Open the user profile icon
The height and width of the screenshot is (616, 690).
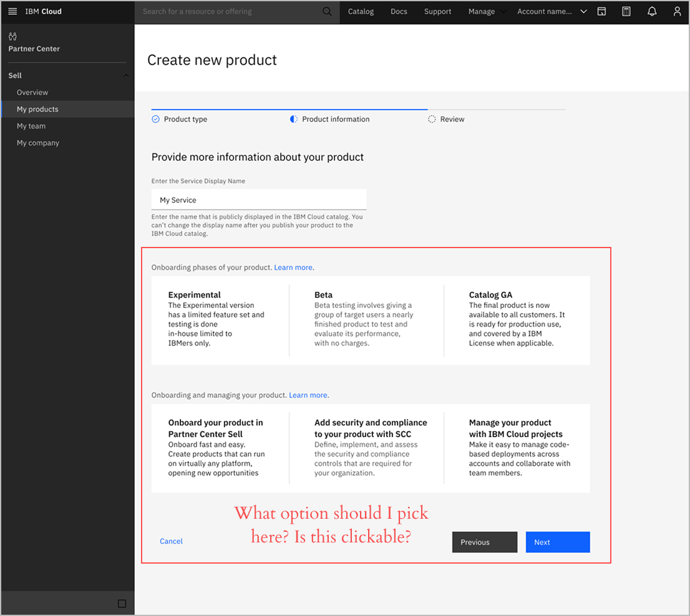pos(677,12)
